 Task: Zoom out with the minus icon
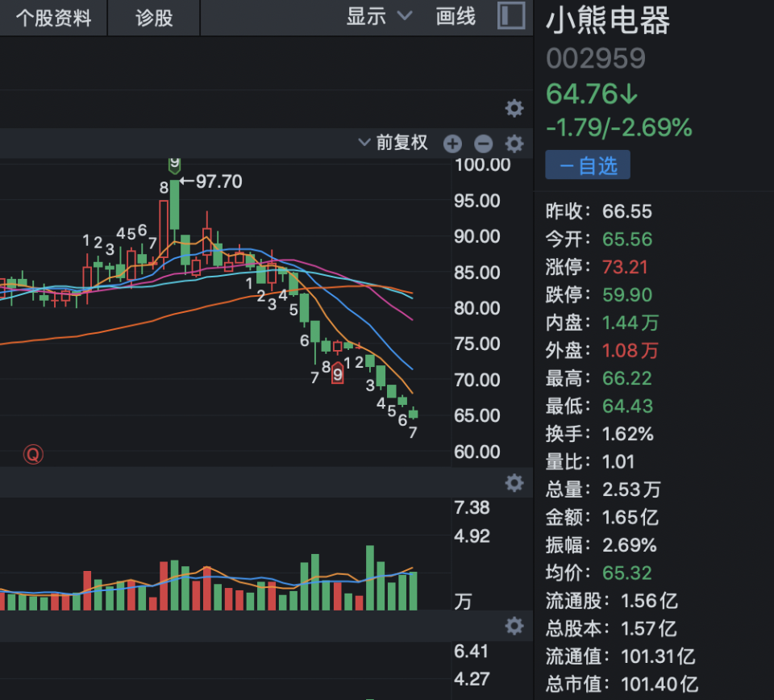[483, 144]
